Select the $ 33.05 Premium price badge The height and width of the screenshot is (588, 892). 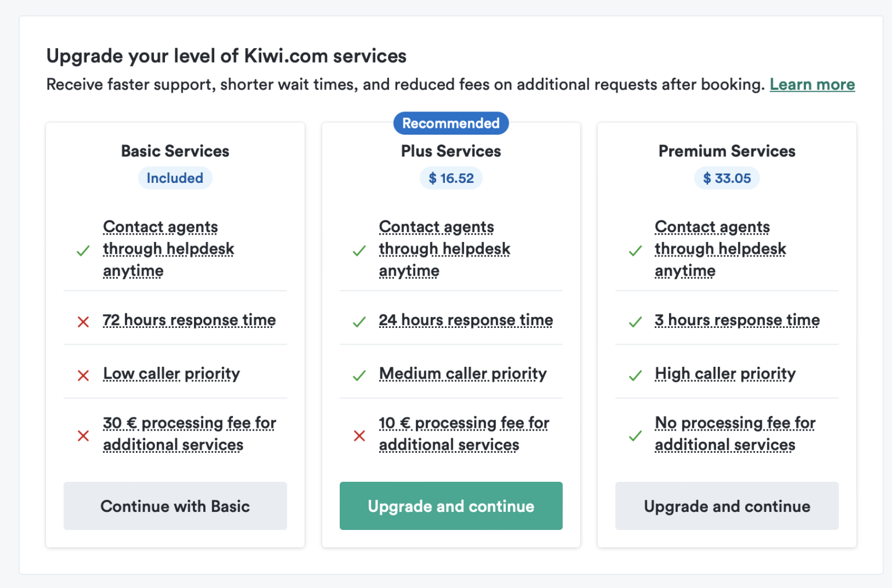pyautogui.click(x=726, y=178)
